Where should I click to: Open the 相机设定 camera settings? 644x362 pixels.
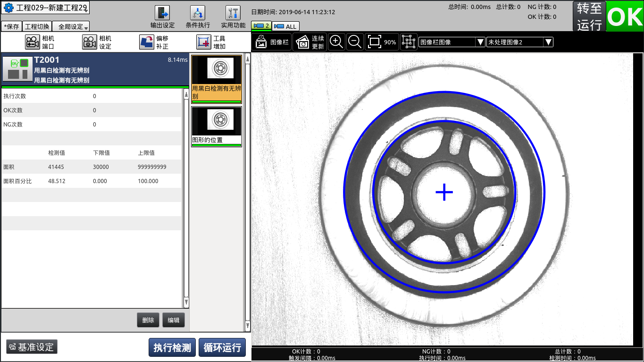pos(97,42)
